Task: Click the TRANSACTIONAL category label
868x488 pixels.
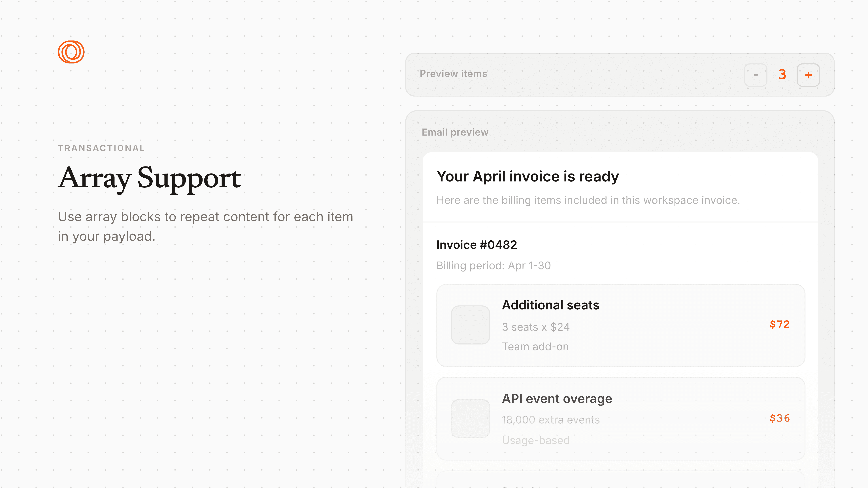Action: 101,148
